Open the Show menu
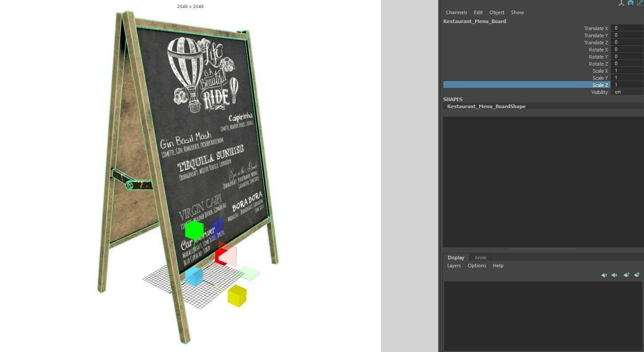 (517, 12)
